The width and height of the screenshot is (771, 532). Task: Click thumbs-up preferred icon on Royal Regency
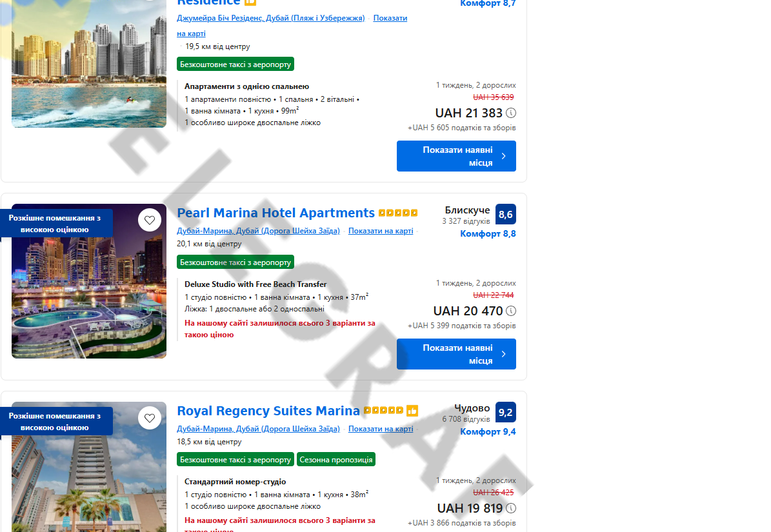coord(412,411)
